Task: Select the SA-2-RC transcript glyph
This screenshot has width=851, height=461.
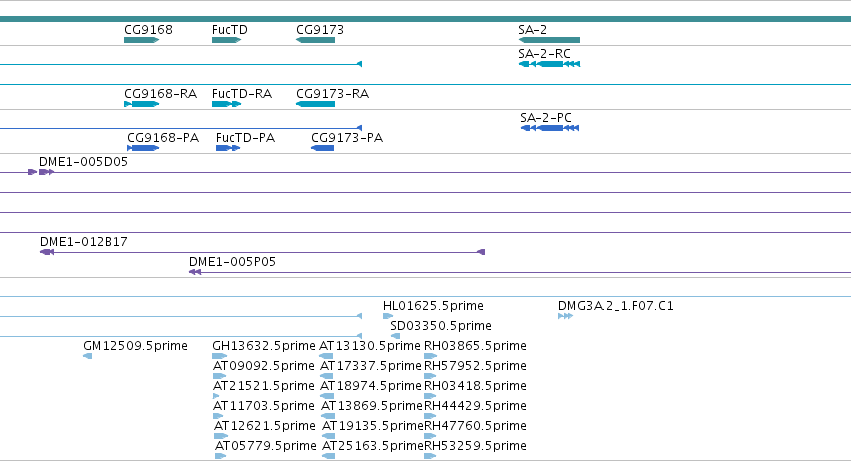Action: (x=549, y=64)
